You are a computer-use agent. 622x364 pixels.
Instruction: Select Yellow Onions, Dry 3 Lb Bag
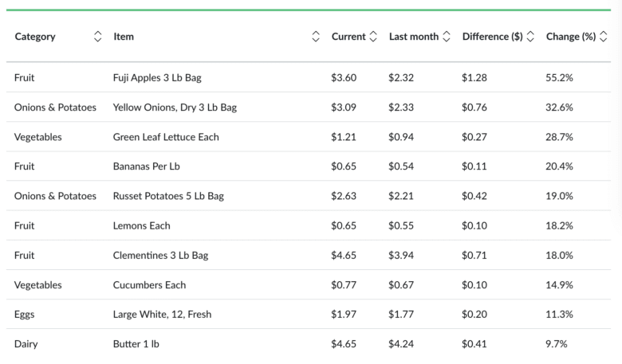(175, 108)
